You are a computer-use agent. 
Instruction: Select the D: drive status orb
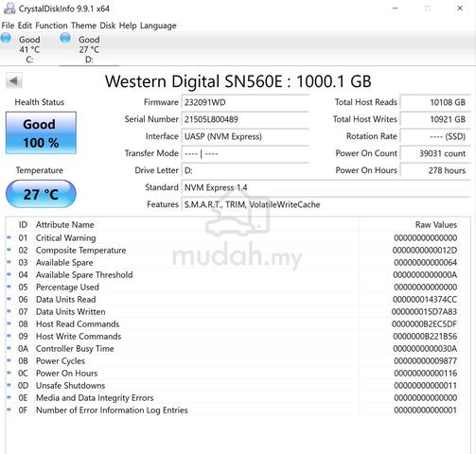(x=65, y=38)
